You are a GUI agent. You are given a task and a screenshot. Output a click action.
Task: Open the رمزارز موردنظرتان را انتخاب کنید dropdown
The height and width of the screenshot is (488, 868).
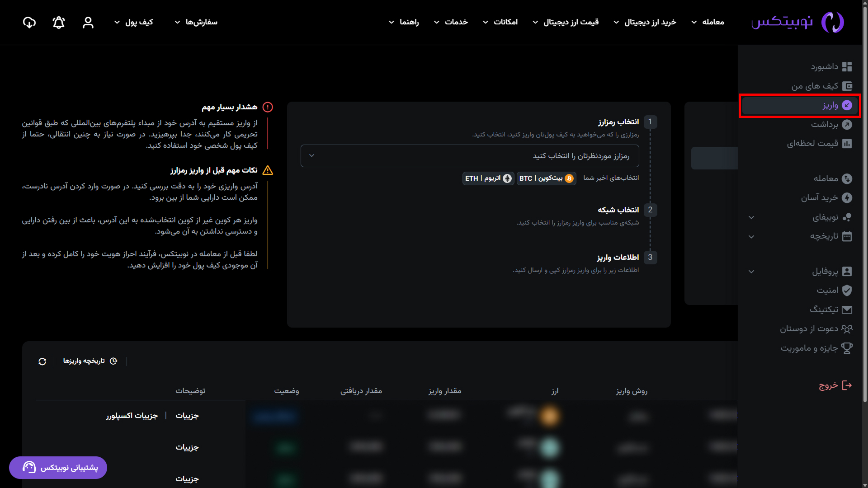point(470,156)
